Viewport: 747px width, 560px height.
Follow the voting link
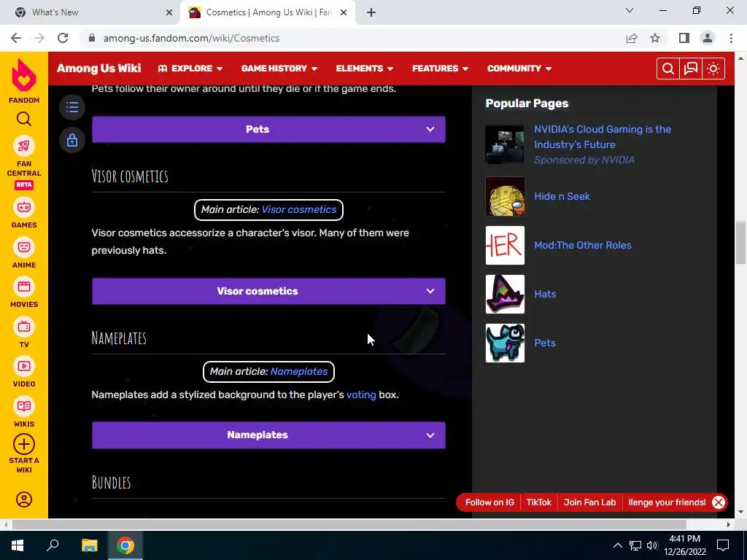pos(361,394)
